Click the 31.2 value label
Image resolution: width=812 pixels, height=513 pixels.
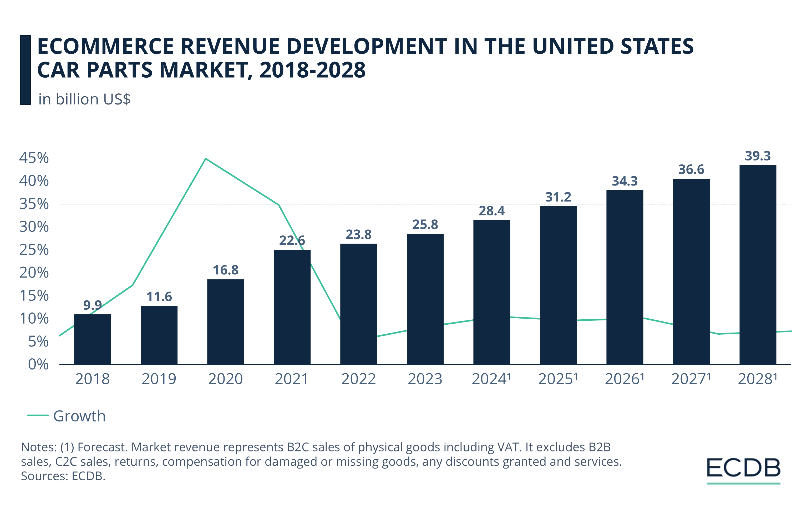[558, 197]
